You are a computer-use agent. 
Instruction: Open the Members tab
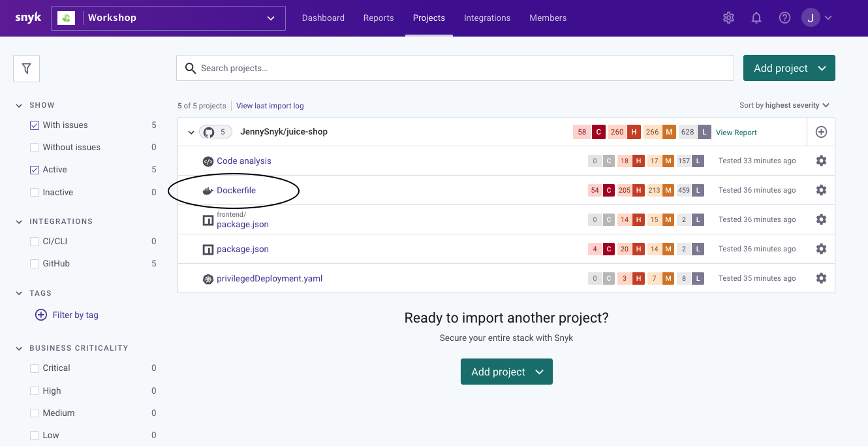pyautogui.click(x=548, y=18)
